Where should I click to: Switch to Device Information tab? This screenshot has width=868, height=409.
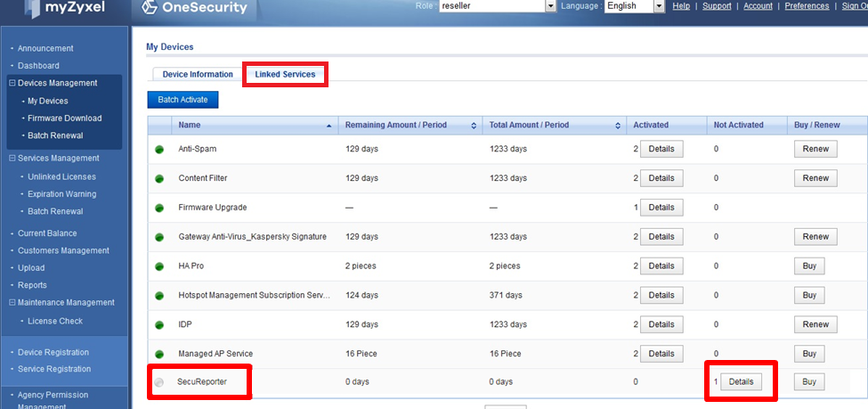[x=198, y=74]
